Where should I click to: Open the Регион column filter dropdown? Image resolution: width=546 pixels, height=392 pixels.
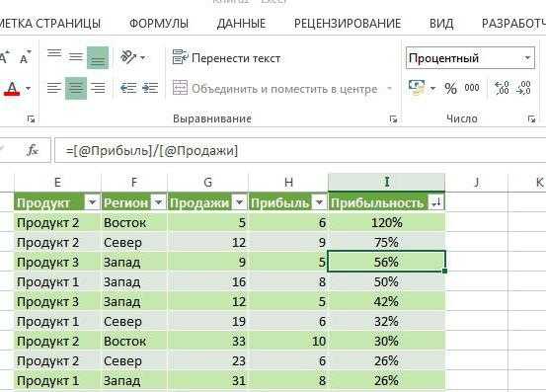[159, 201]
